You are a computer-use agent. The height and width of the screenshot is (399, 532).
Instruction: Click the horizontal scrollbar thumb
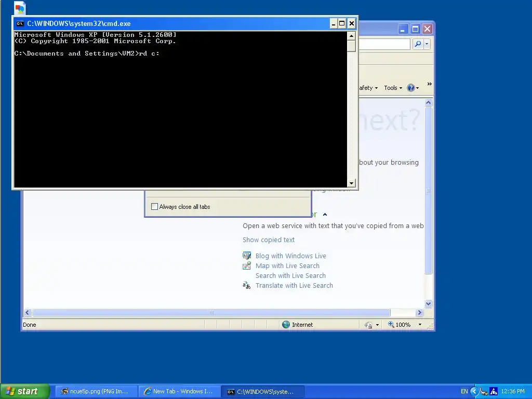point(211,312)
